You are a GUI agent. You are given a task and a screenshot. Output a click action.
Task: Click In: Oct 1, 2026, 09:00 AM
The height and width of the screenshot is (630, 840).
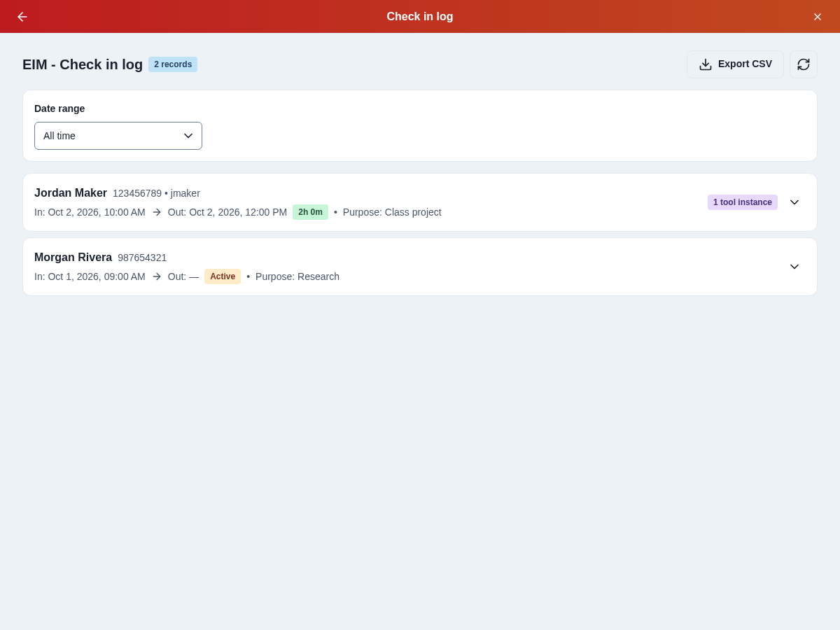(90, 276)
